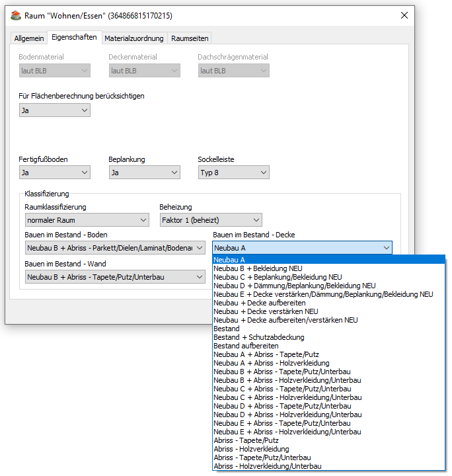This screenshot has height=476, width=452.
Task: Open the Materialzuordnung tab
Action: pyautogui.click(x=134, y=38)
